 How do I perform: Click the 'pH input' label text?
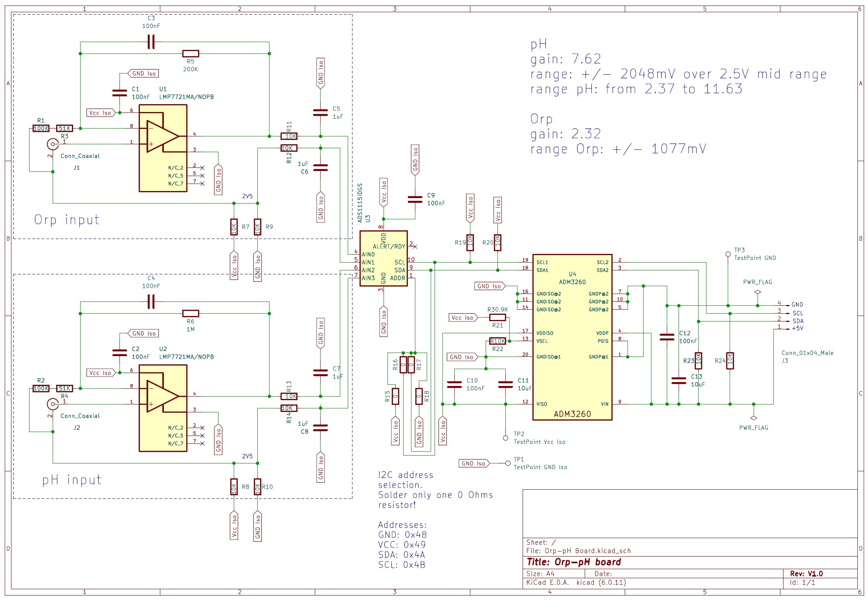coord(72,480)
